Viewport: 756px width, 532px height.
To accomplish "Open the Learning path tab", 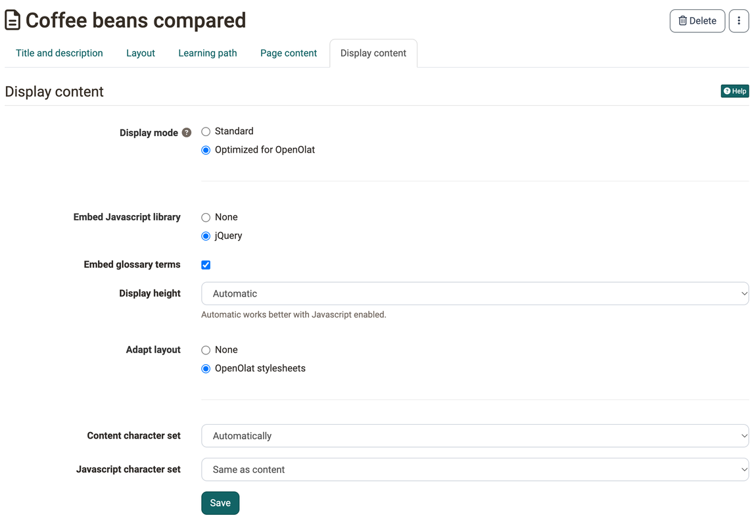I will pyautogui.click(x=208, y=53).
